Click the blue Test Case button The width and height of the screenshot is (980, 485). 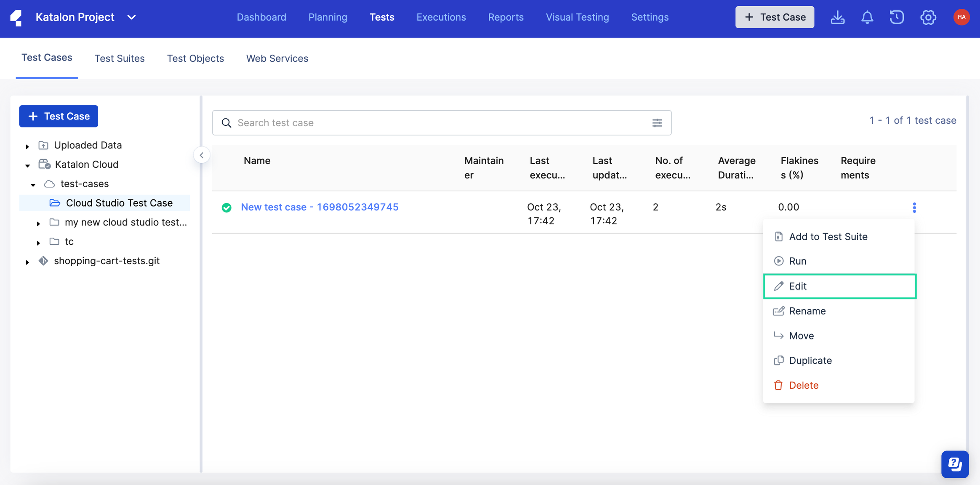pyautogui.click(x=59, y=116)
